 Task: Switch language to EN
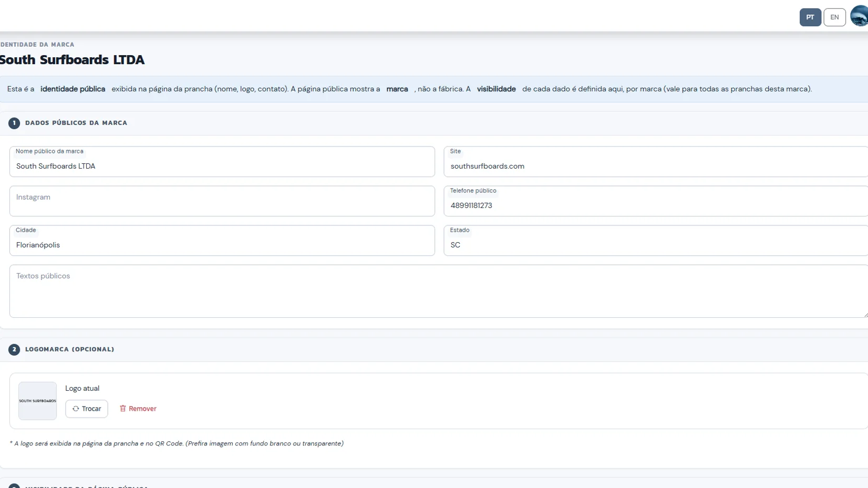(834, 17)
